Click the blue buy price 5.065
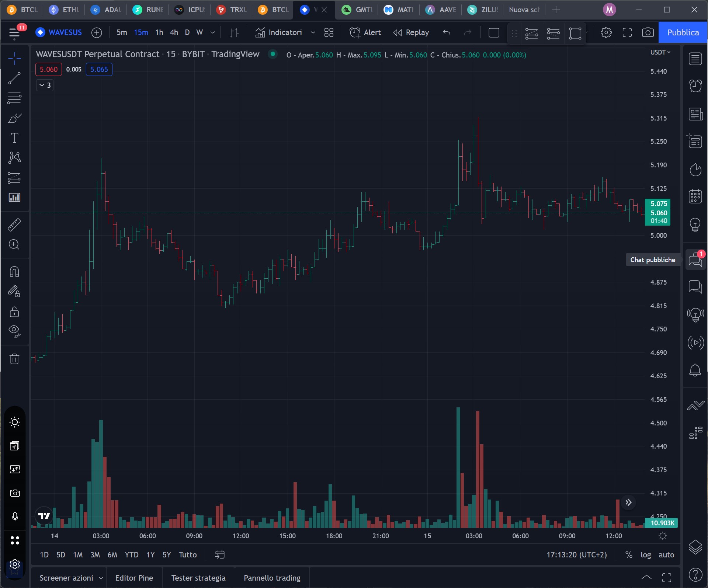 99,69
